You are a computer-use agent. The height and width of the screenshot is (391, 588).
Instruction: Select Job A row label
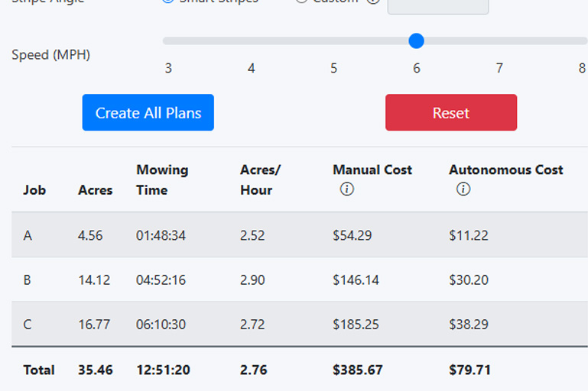[x=28, y=235]
